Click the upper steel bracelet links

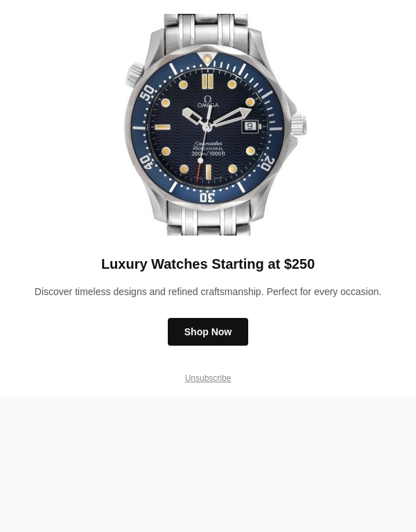[206, 29]
